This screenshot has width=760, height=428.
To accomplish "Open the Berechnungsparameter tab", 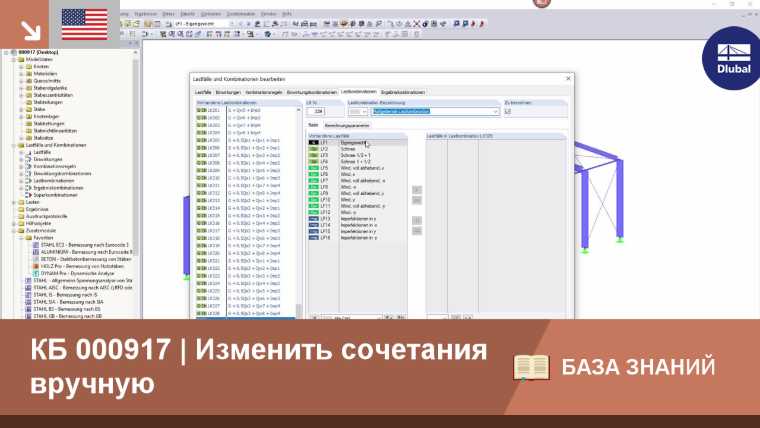I will click(x=347, y=126).
